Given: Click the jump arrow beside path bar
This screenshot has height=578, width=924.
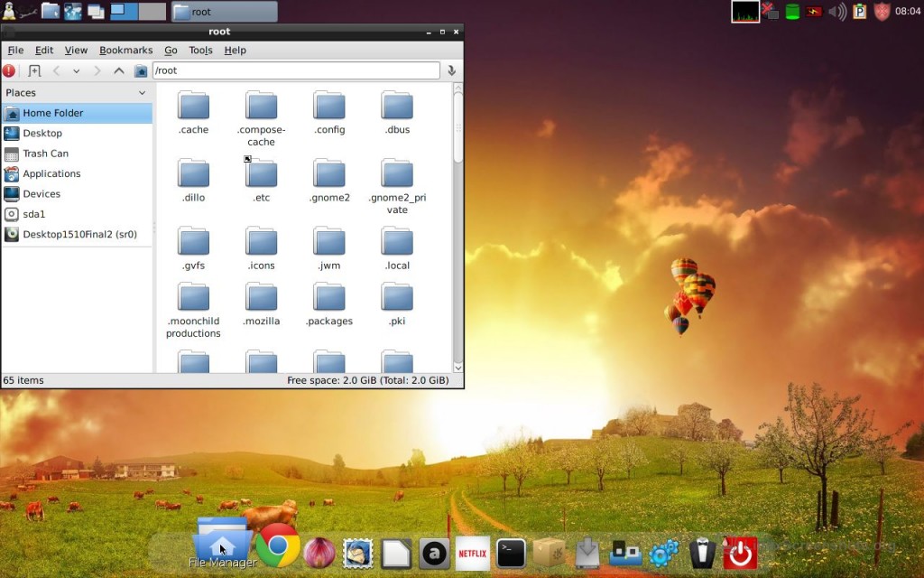Looking at the screenshot, I should tap(451, 70).
